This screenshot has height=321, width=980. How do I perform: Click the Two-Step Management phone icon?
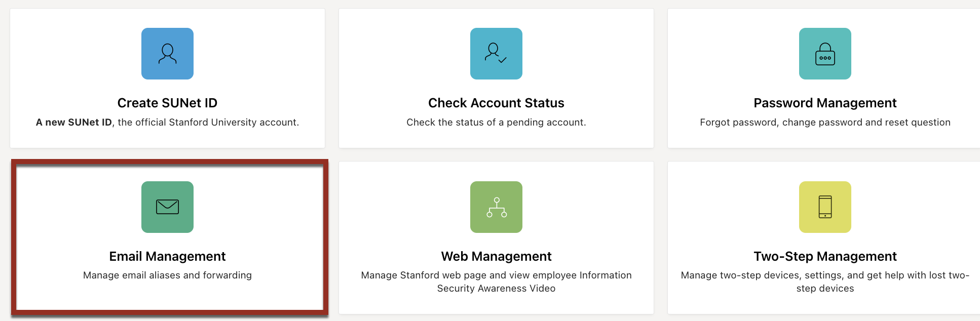click(x=824, y=207)
